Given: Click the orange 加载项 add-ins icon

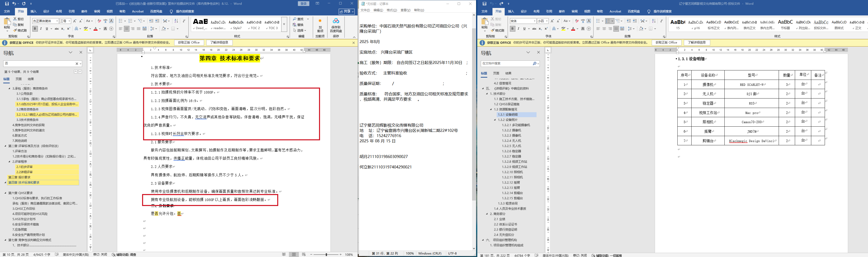Looking at the screenshot, I should tap(320, 21).
